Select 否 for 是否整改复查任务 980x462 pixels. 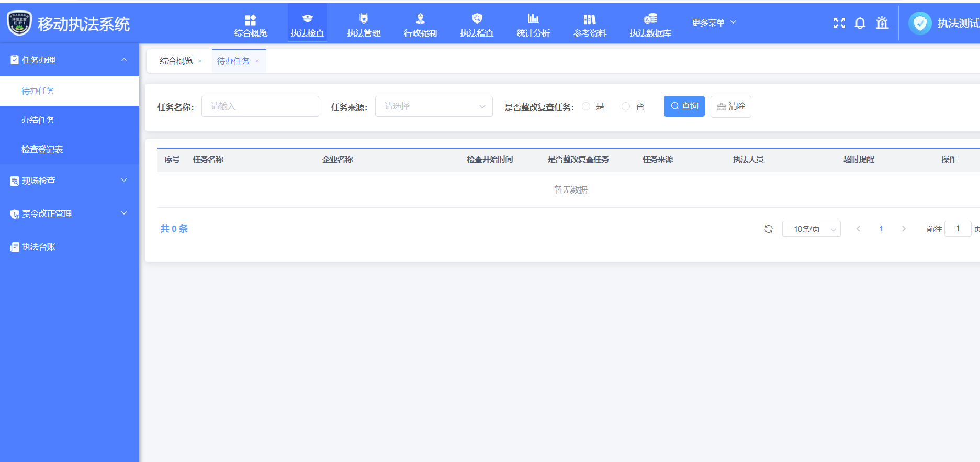tap(626, 106)
